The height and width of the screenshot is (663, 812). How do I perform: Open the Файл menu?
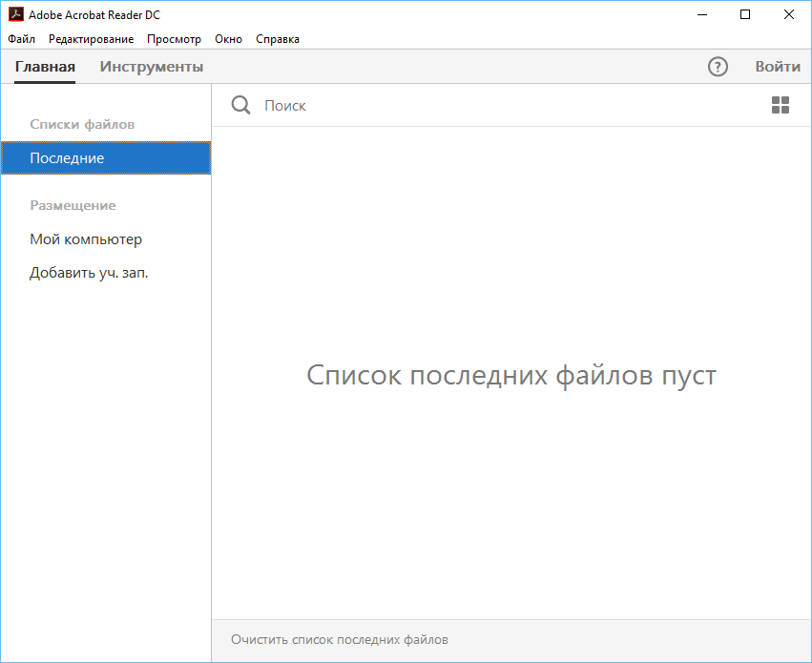pos(21,39)
